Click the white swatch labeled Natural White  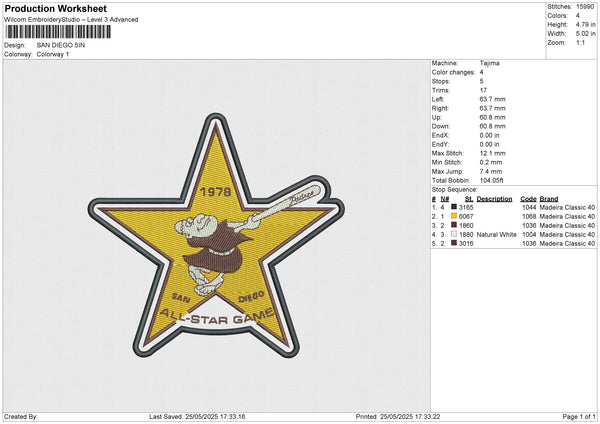coord(454,234)
